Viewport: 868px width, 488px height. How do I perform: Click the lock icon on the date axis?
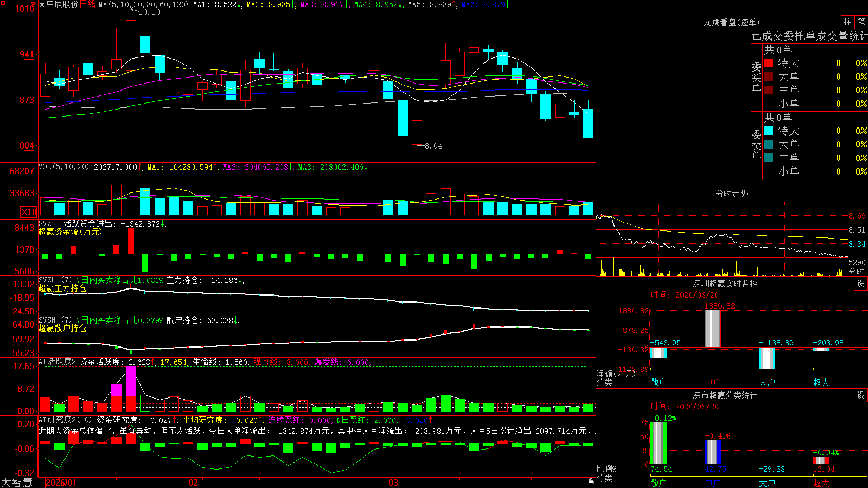[591, 481]
